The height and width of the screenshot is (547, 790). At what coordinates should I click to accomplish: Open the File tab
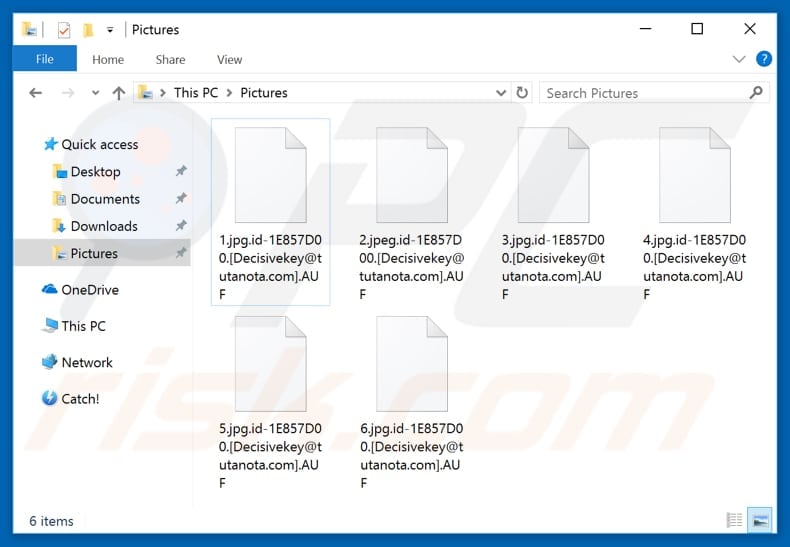tap(44, 59)
